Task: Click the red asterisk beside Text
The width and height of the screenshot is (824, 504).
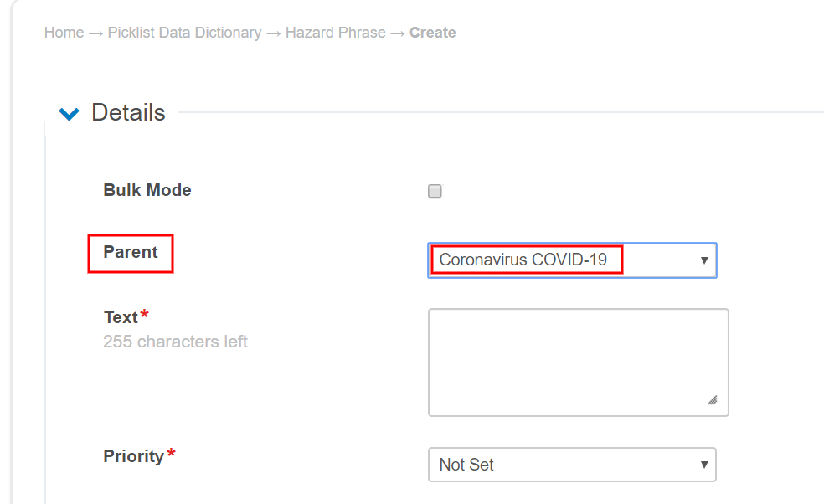Action: [x=145, y=315]
